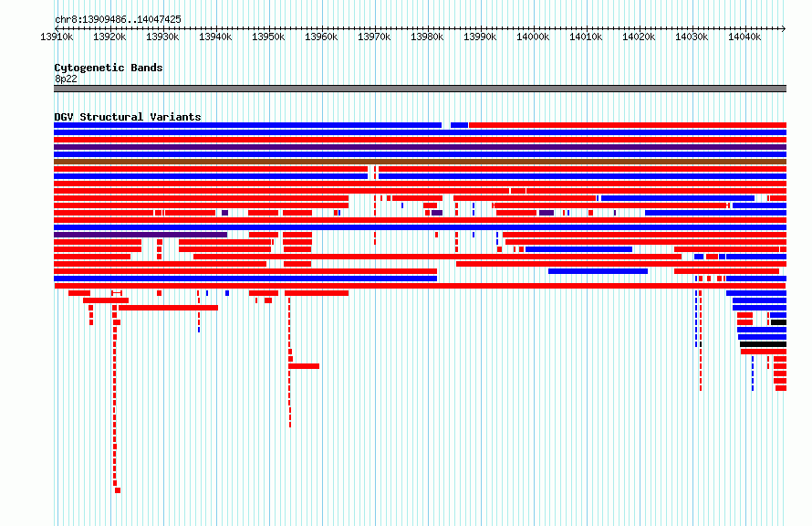Click the 14040k ruler label
Screen dimensions: 812x526
click(x=744, y=37)
